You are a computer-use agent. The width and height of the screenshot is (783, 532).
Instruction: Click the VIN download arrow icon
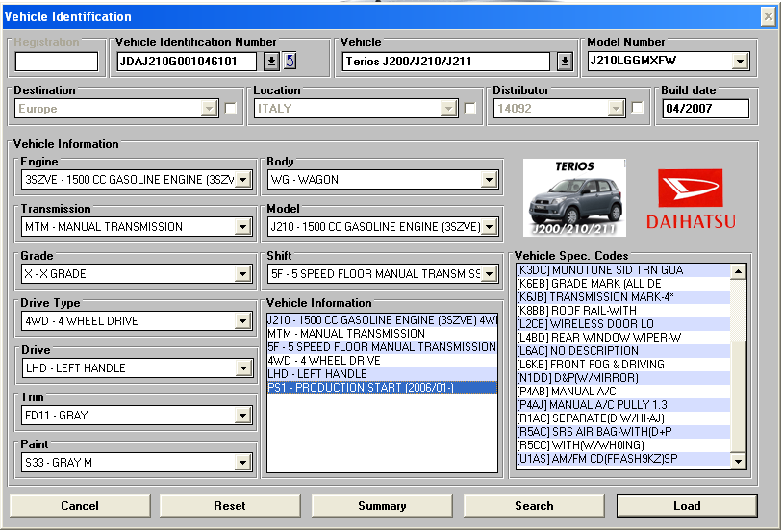click(271, 62)
